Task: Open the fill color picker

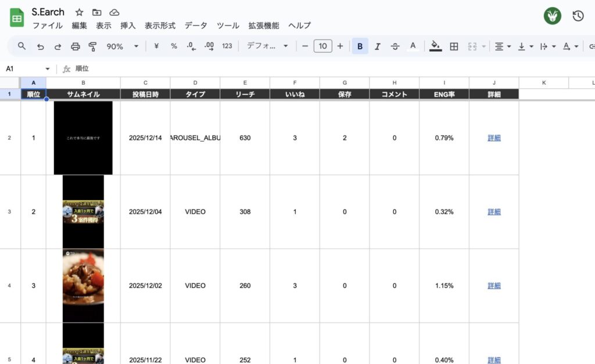Action: point(435,46)
